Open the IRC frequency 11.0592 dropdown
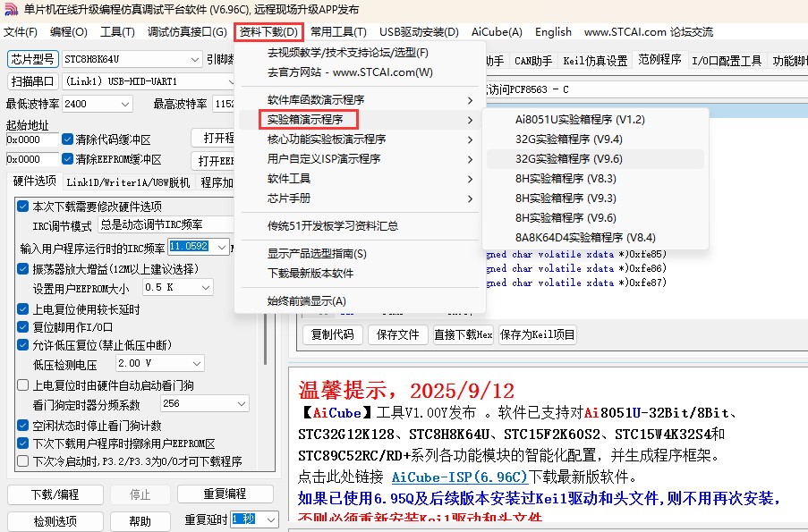 [x=199, y=247]
